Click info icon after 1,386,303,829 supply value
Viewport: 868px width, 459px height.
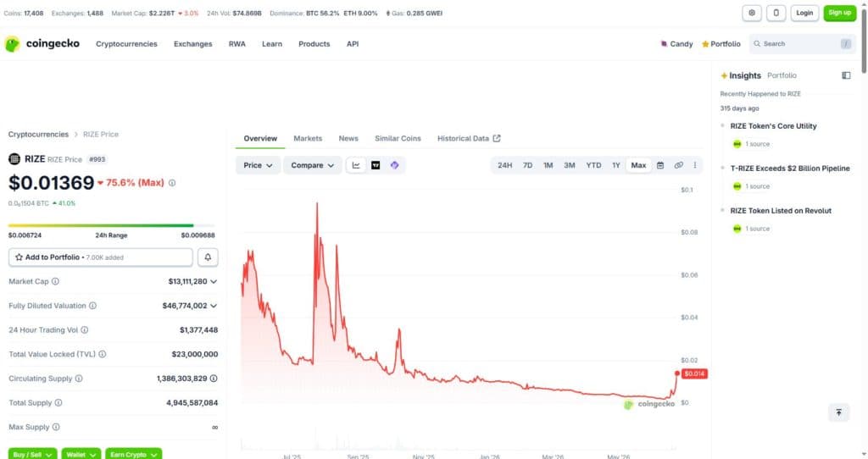(x=214, y=379)
